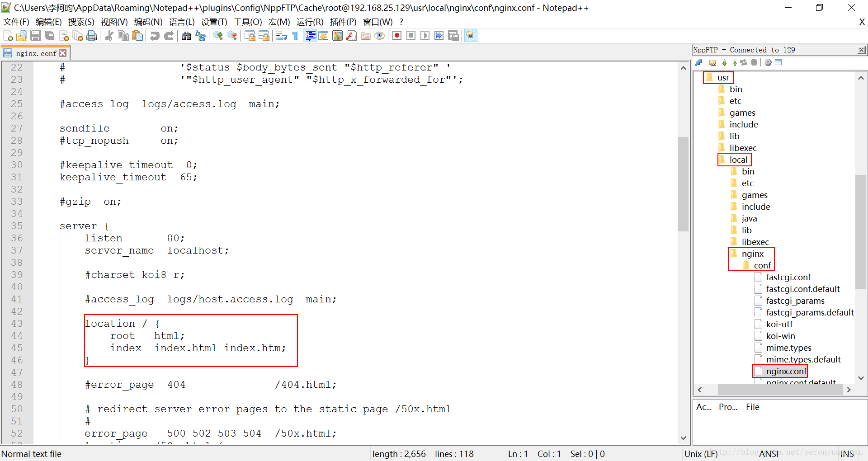Click the editor vertical scrollbar thumb

point(683,184)
